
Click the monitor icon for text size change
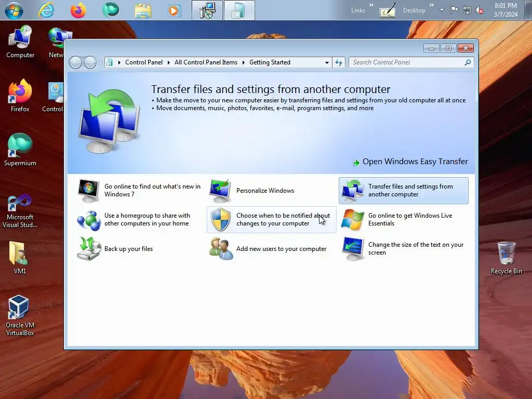(353, 249)
